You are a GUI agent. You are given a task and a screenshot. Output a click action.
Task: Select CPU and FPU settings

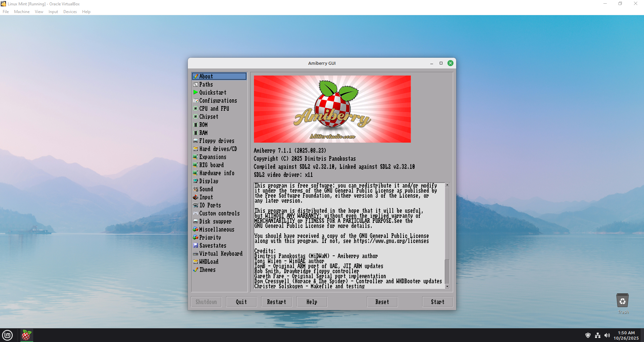219,109
